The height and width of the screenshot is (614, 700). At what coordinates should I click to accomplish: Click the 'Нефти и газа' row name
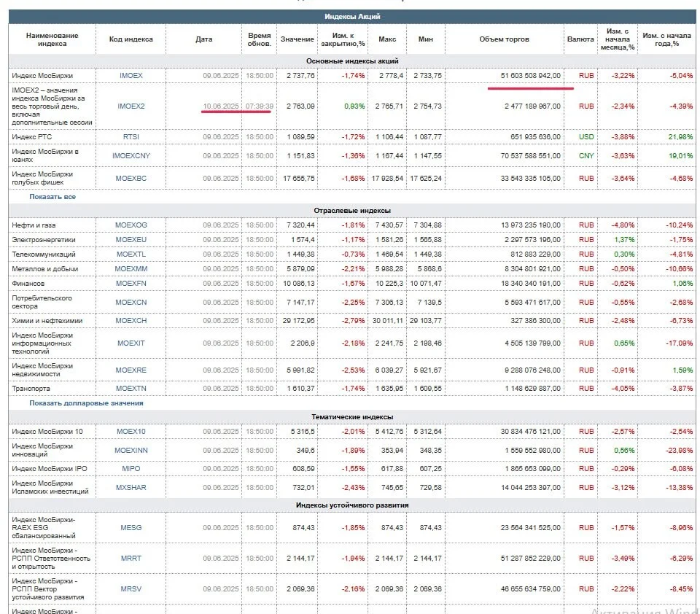point(34,225)
